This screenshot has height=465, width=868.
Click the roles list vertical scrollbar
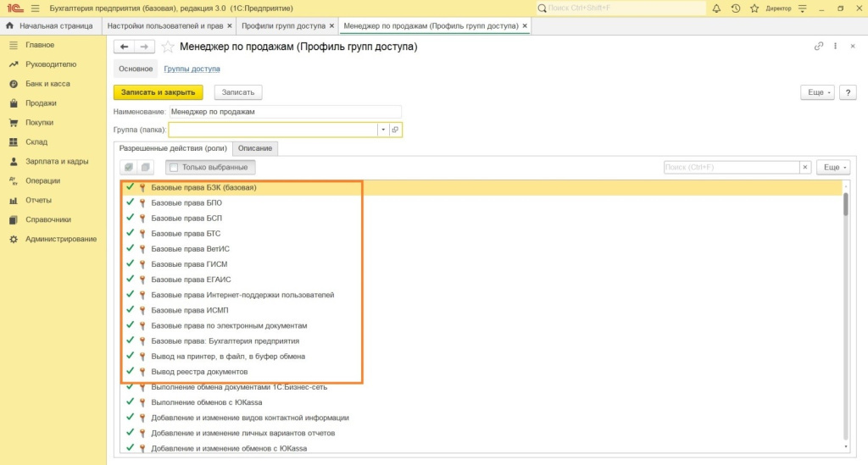844,322
